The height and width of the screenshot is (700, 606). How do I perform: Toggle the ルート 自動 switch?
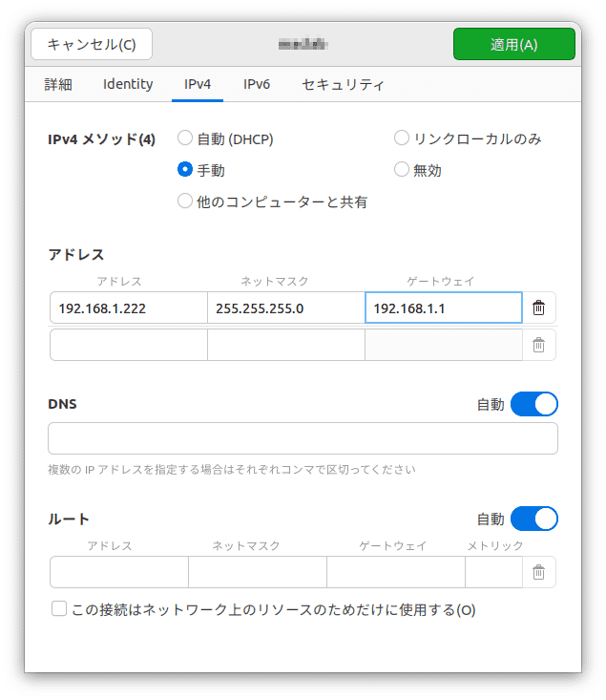[534, 519]
